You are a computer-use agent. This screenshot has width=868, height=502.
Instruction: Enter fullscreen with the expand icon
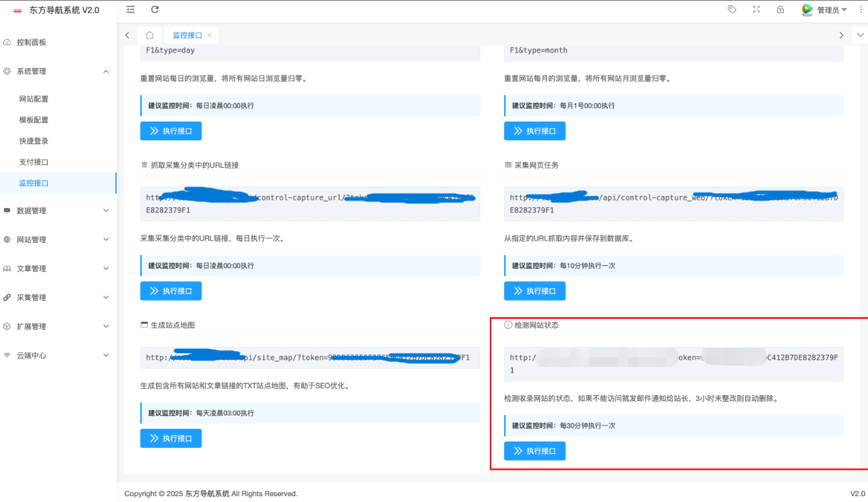coord(756,9)
